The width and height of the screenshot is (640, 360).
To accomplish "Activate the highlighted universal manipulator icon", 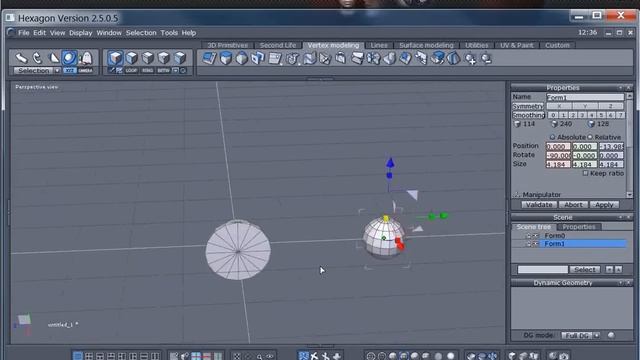I will click(x=69, y=58).
